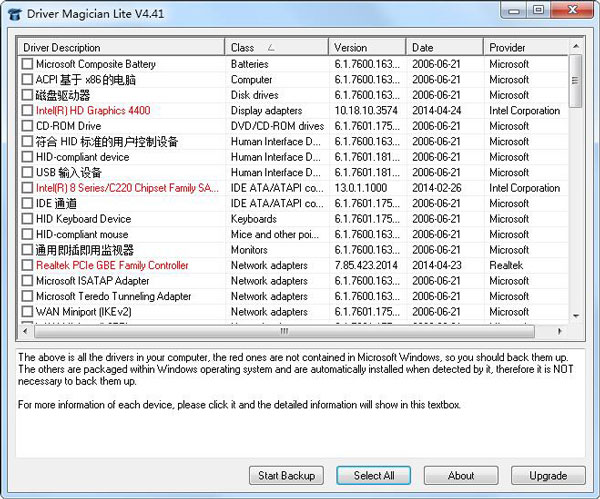This screenshot has height=499, width=600.
Task: Click the Start Backup button
Action: pyautogui.click(x=286, y=475)
